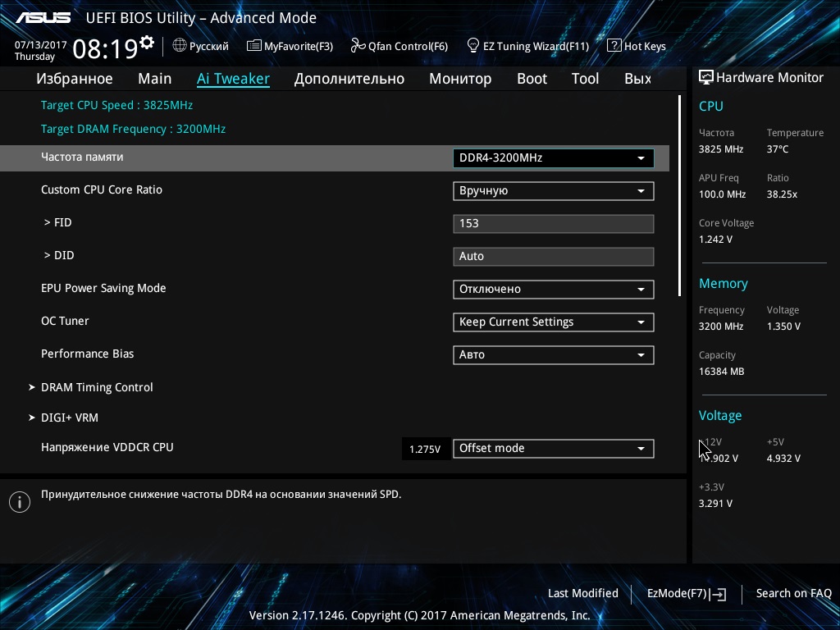
Task: Click the EPU Power Saving Mode label
Action: tap(103, 288)
